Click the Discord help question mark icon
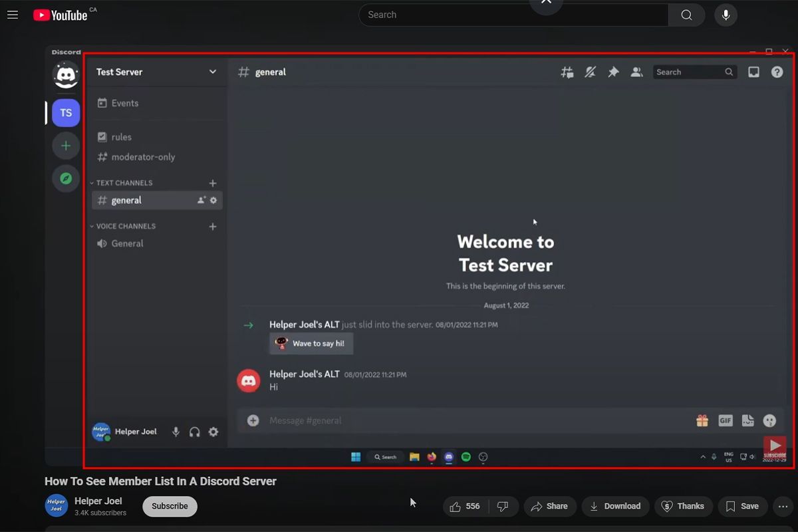 [777, 72]
